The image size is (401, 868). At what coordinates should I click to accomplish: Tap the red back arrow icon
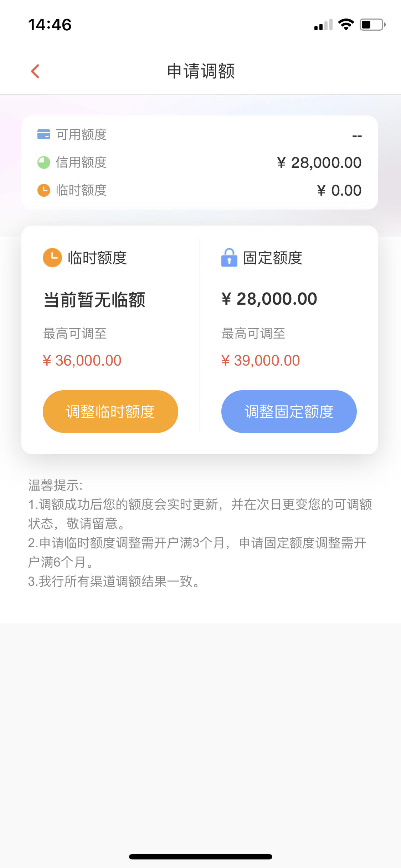[x=35, y=71]
